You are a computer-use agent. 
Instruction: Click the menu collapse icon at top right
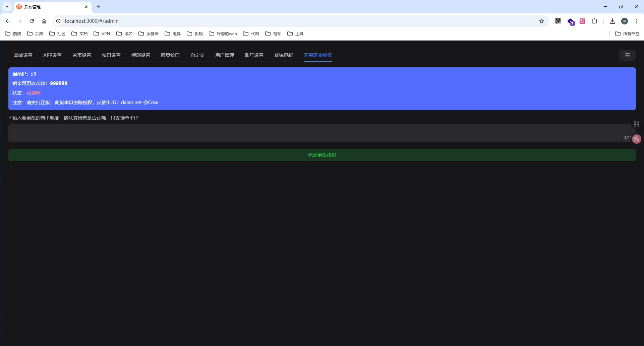[627, 55]
